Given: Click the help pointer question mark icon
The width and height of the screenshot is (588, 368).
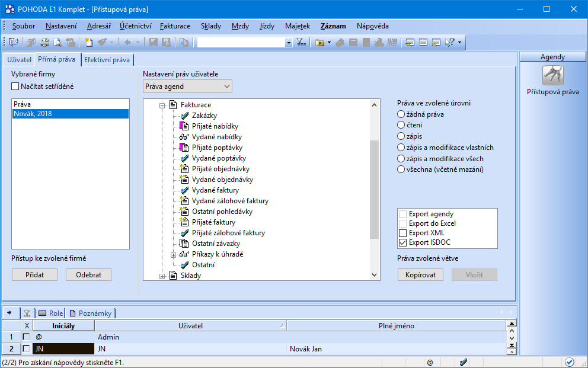Looking at the screenshot, I should pyautogui.click(x=449, y=42).
